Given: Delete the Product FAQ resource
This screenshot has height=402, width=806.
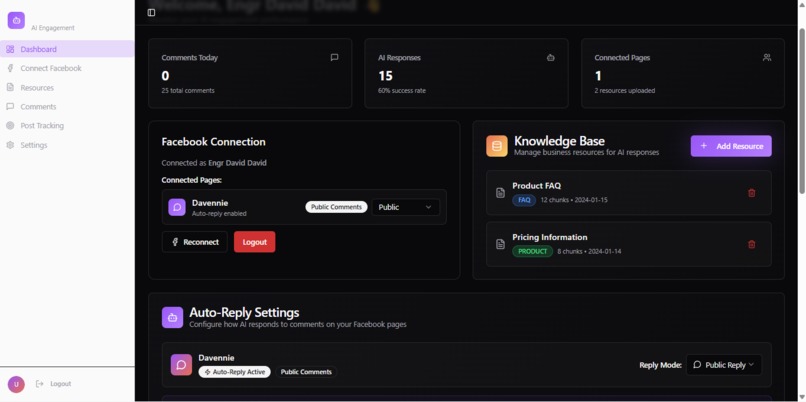Looking at the screenshot, I should (752, 193).
